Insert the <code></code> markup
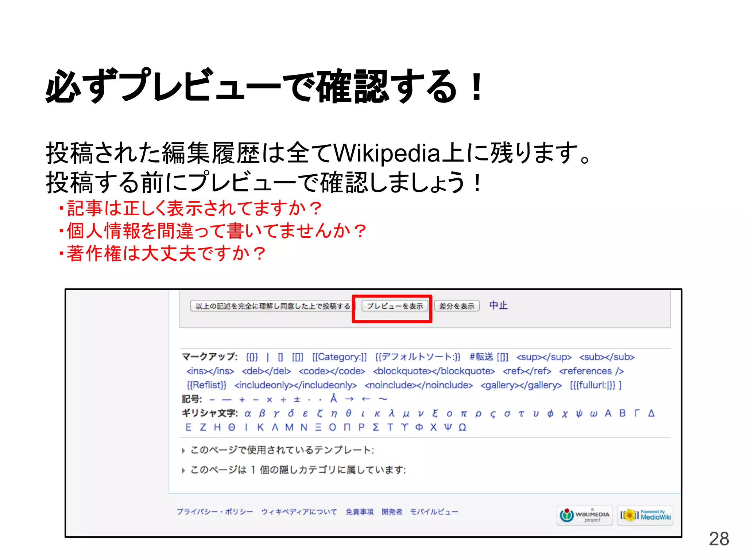747x560 pixels. point(332,371)
